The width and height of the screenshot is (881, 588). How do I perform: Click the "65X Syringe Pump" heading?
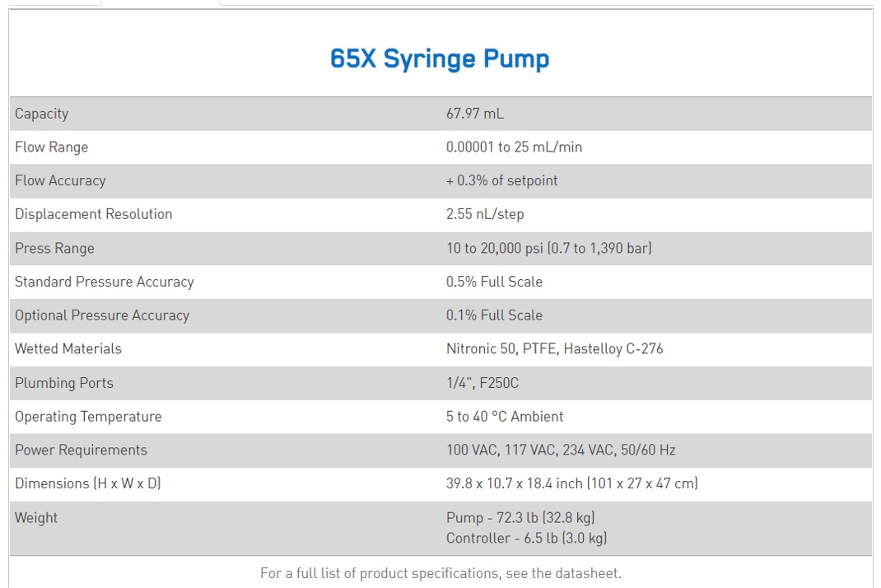pyautogui.click(x=440, y=58)
